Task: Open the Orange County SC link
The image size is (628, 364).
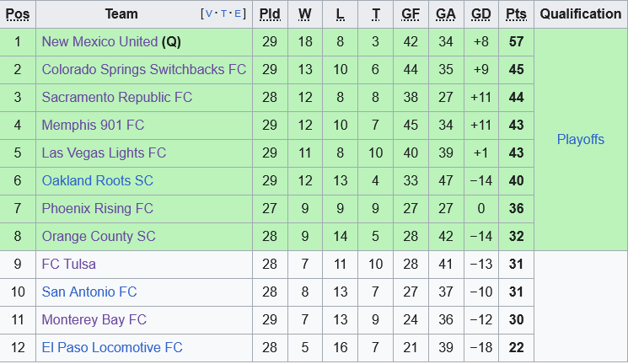Action: [x=99, y=236]
